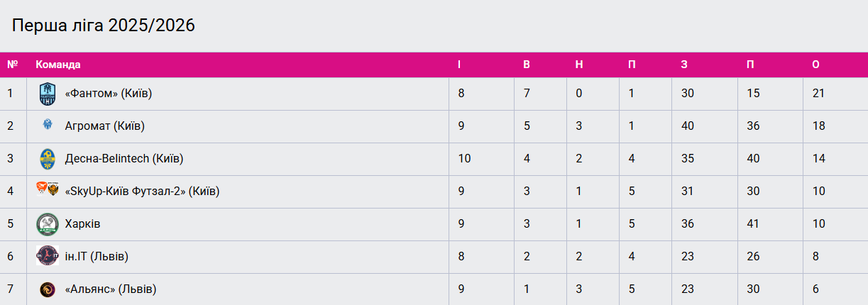Click the SkyUp-Київ Футзал-2 team logo
The height and width of the screenshot is (305, 868).
pyautogui.click(x=48, y=189)
